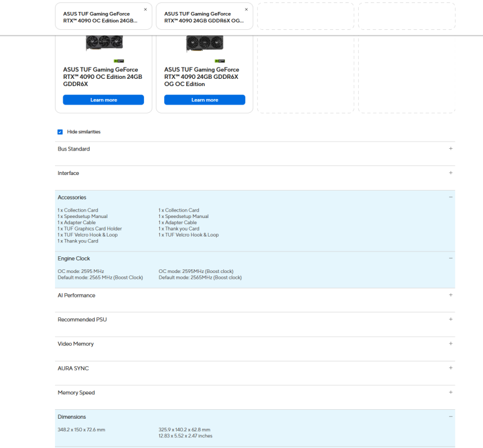This screenshot has height=448, width=483.
Task: Click the Hide similarities label
Action: click(84, 132)
